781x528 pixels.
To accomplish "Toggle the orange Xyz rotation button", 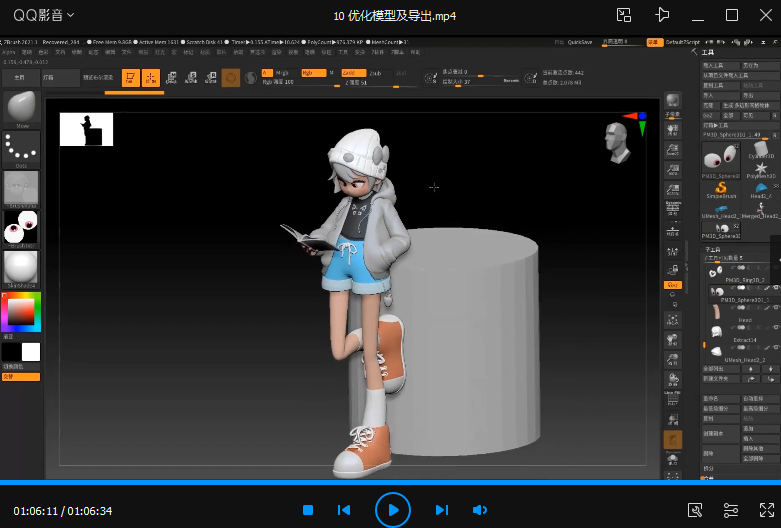I will tap(673, 284).
